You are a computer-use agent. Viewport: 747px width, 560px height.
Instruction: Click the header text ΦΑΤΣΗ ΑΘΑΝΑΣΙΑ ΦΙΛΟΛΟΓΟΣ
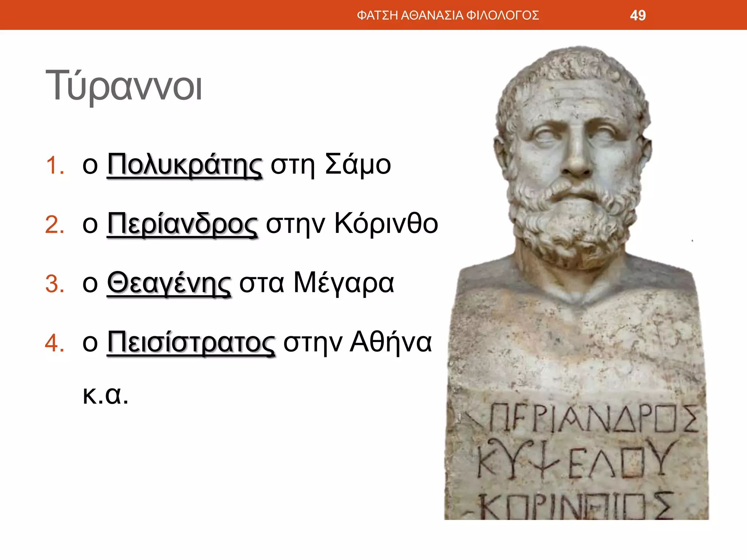point(448,15)
